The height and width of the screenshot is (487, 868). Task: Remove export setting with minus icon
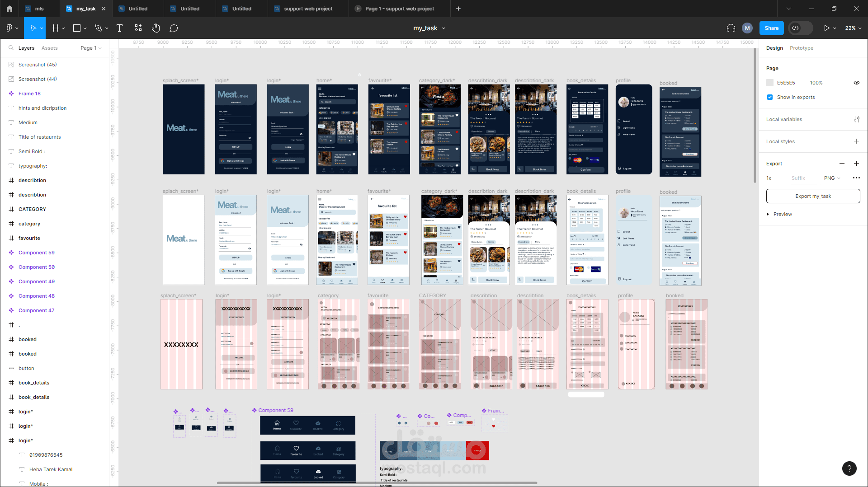click(842, 164)
